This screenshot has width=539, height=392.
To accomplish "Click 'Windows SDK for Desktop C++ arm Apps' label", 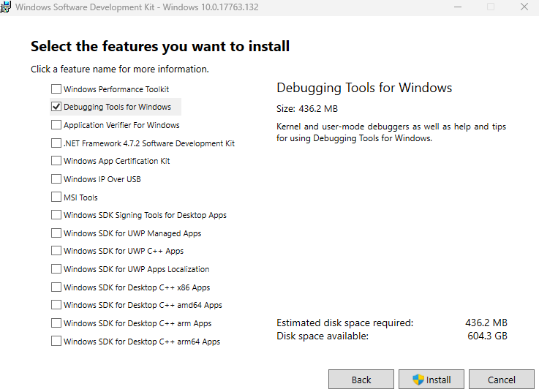I will [x=137, y=323].
